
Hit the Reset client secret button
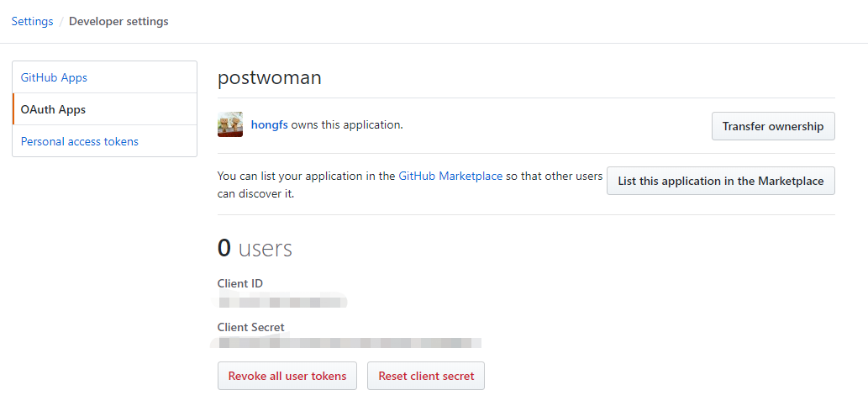click(426, 376)
